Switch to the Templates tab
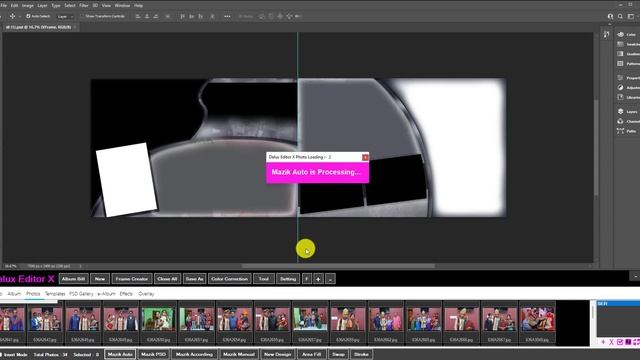The height and width of the screenshot is (360, 640). tap(55, 294)
